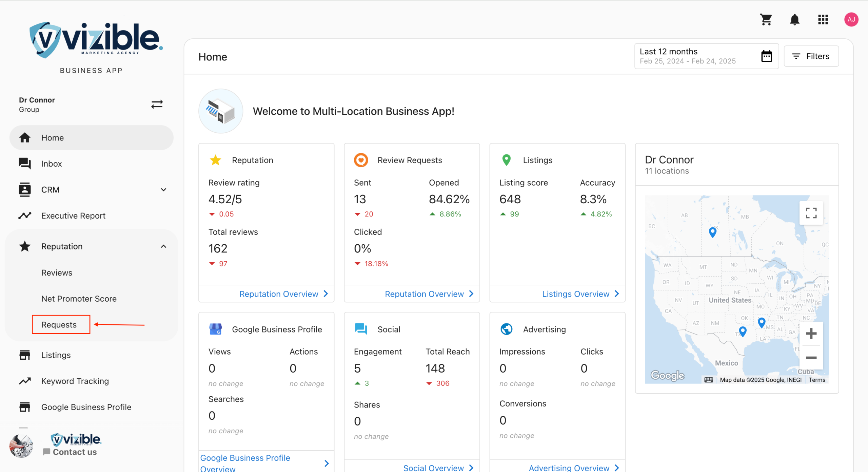Select Keyword Tracking menu item
Image resolution: width=868 pixels, height=472 pixels.
point(75,381)
